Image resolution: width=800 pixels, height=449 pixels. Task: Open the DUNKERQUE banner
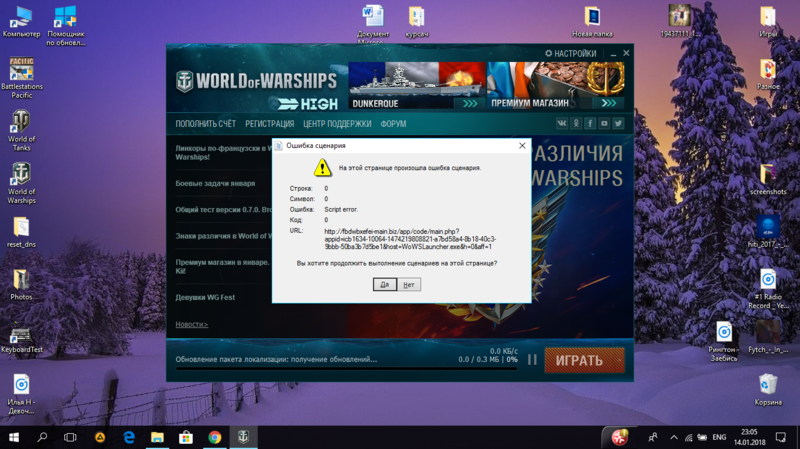[x=417, y=86]
